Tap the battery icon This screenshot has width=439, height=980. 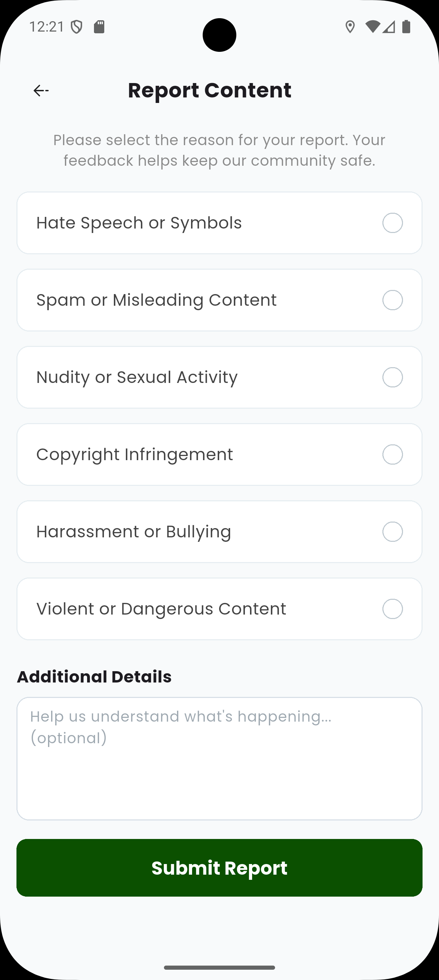tap(406, 27)
